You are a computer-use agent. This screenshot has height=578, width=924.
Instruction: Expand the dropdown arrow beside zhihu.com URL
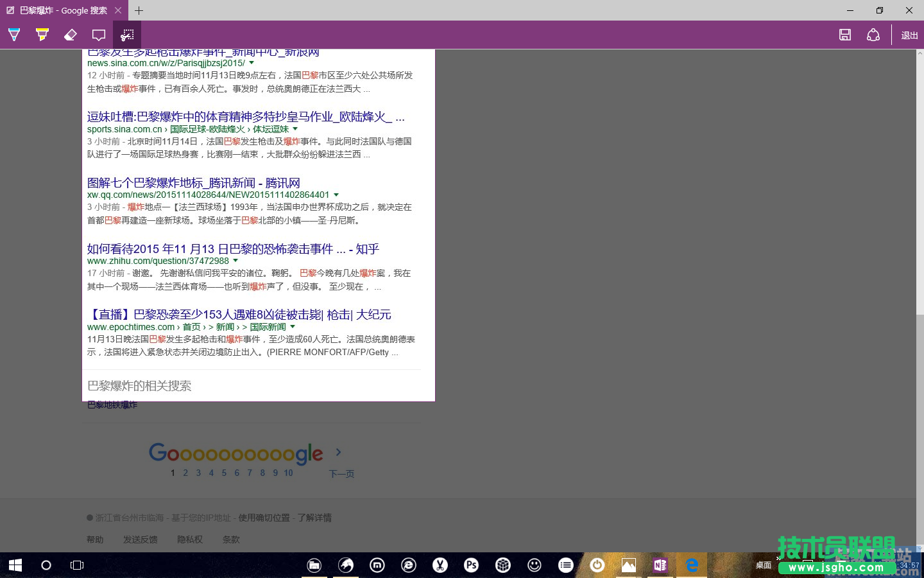coord(235,261)
